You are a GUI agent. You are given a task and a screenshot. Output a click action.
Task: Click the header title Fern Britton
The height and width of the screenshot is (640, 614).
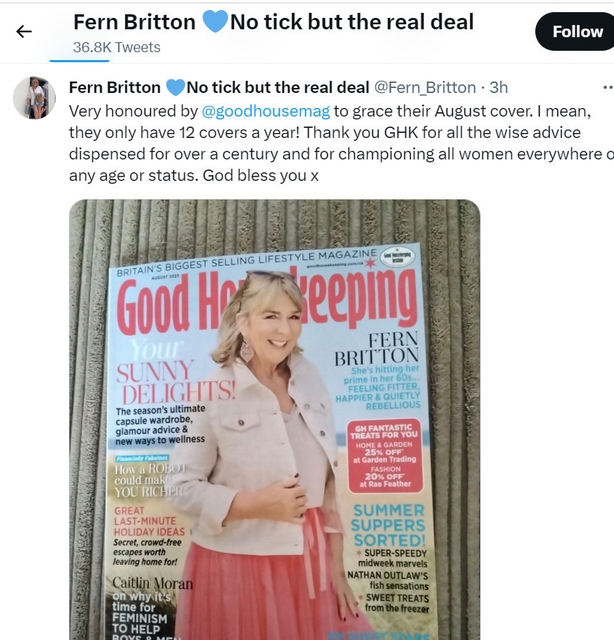click(134, 22)
